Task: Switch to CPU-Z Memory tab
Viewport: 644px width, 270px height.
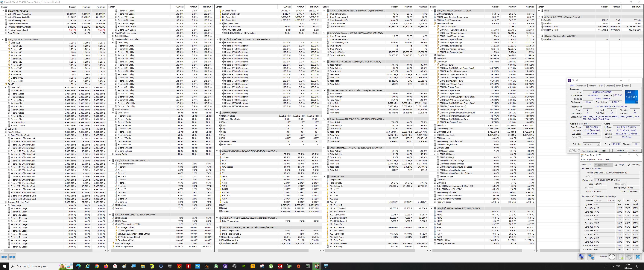Action: point(592,86)
